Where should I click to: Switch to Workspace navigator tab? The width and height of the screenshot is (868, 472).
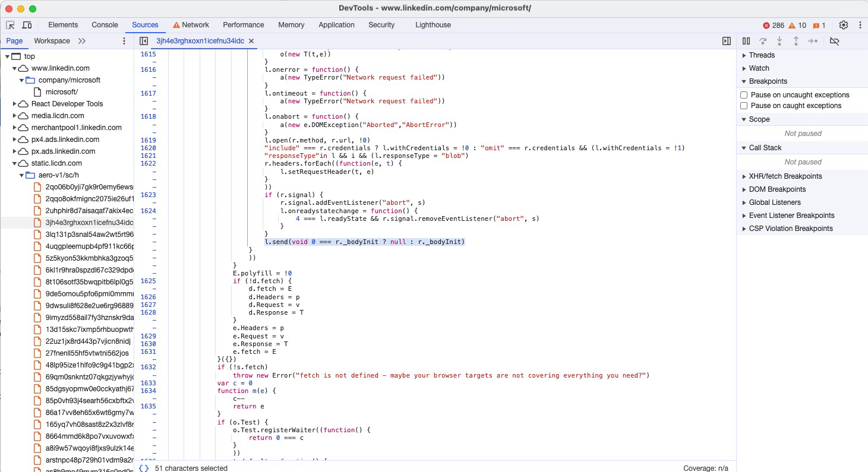pos(52,41)
